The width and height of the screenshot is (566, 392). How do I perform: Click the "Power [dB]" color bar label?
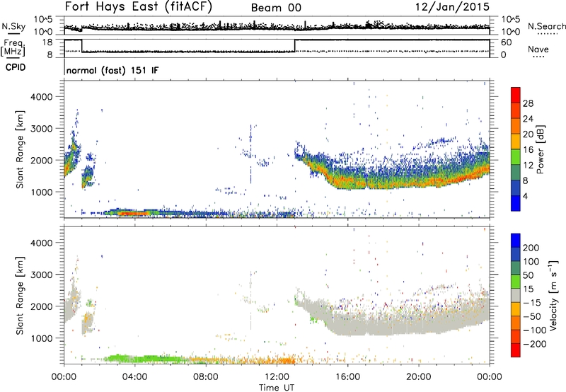(x=540, y=149)
